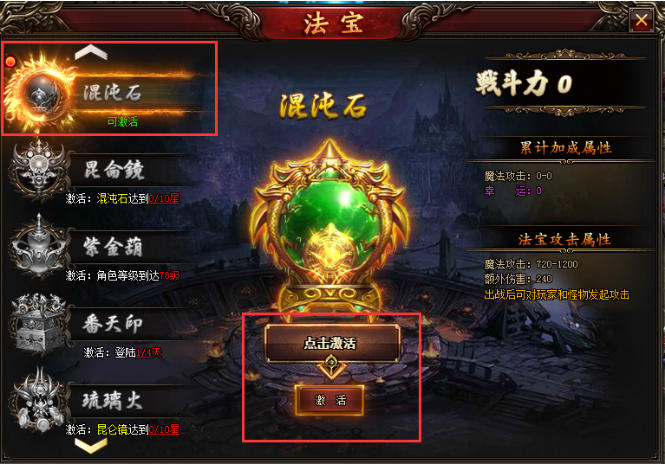Image resolution: width=665 pixels, height=465 pixels.
Task: Select the 混沌石 flaming orb icon
Action: (x=40, y=92)
